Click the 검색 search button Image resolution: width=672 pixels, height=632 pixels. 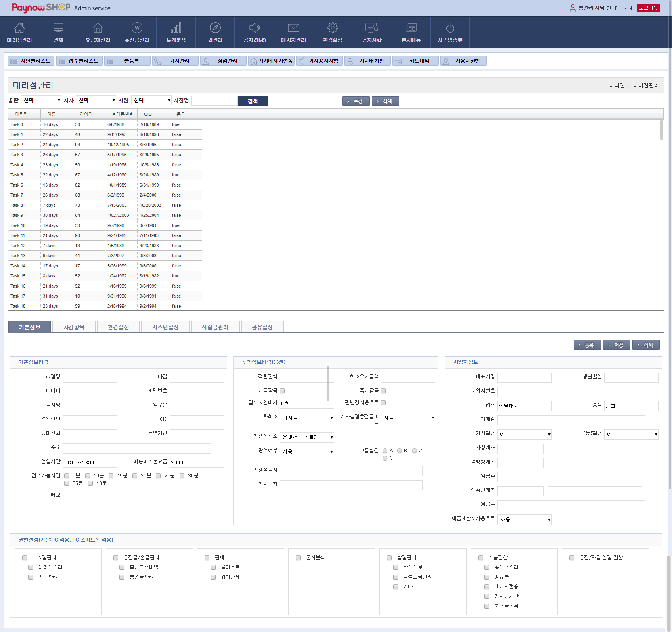253,101
